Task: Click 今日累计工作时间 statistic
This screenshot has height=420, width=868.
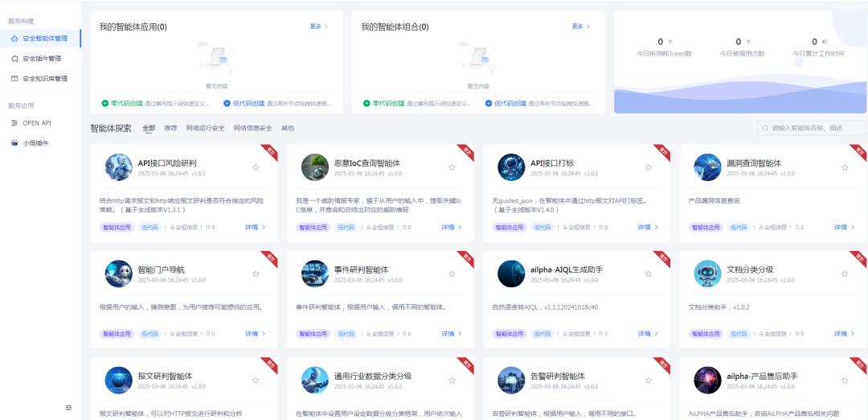Action: point(817,47)
